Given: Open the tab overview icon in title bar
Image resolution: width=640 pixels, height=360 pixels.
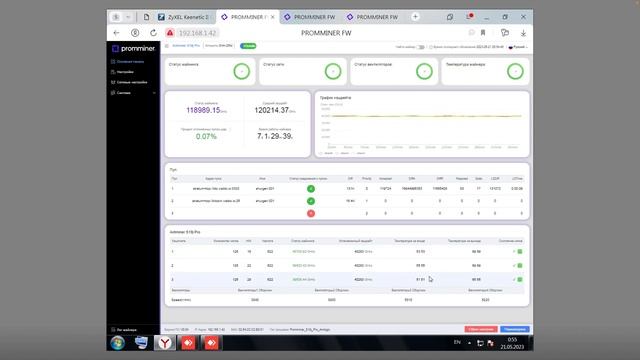Looking at the screenshot, I should [x=449, y=17].
